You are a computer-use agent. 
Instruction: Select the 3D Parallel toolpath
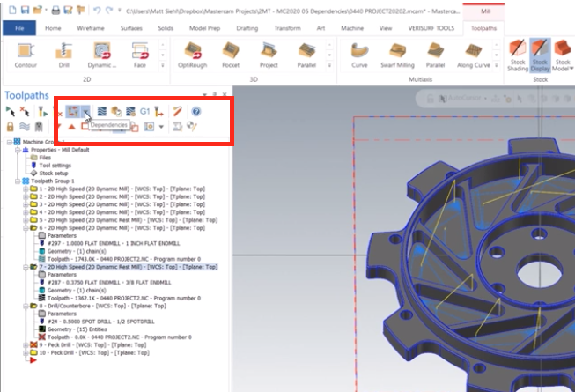[306, 55]
